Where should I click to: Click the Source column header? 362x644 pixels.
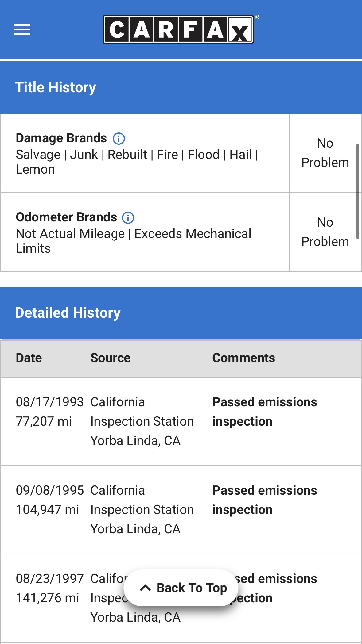click(111, 358)
